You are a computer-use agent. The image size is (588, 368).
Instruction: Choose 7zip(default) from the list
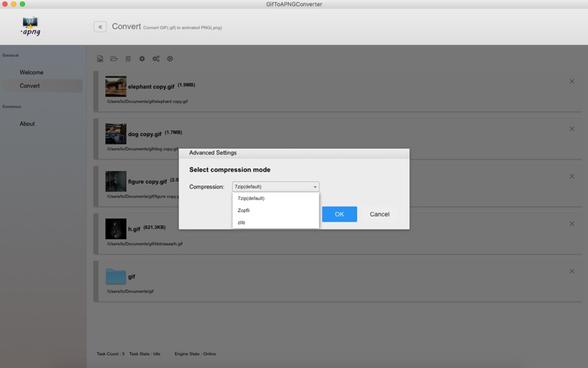[276, 198]
